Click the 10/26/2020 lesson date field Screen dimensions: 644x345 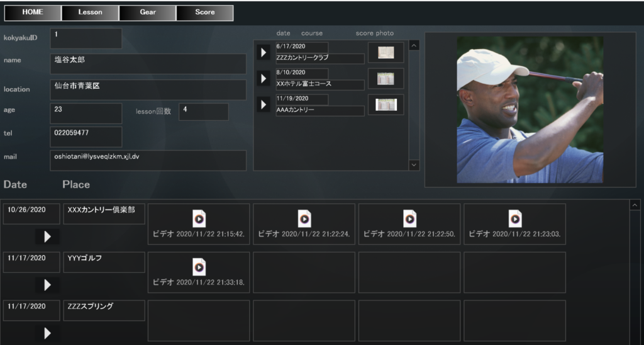pos(31,214)
